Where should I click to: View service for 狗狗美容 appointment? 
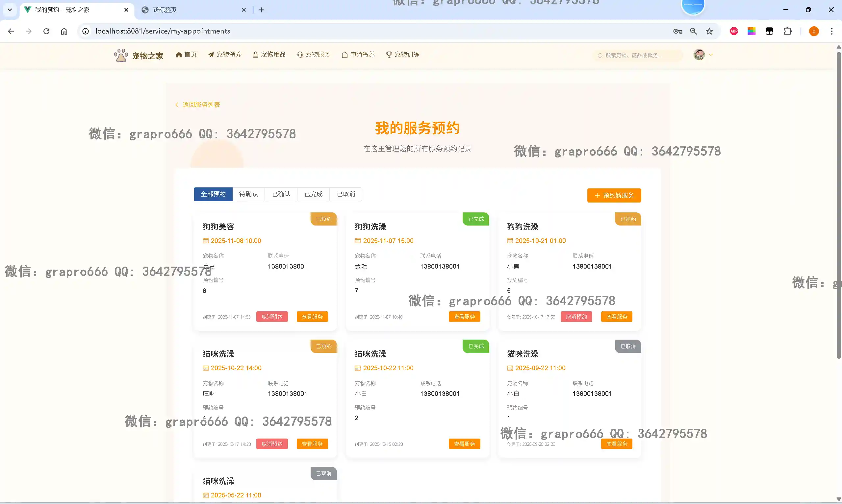[312, 317]
